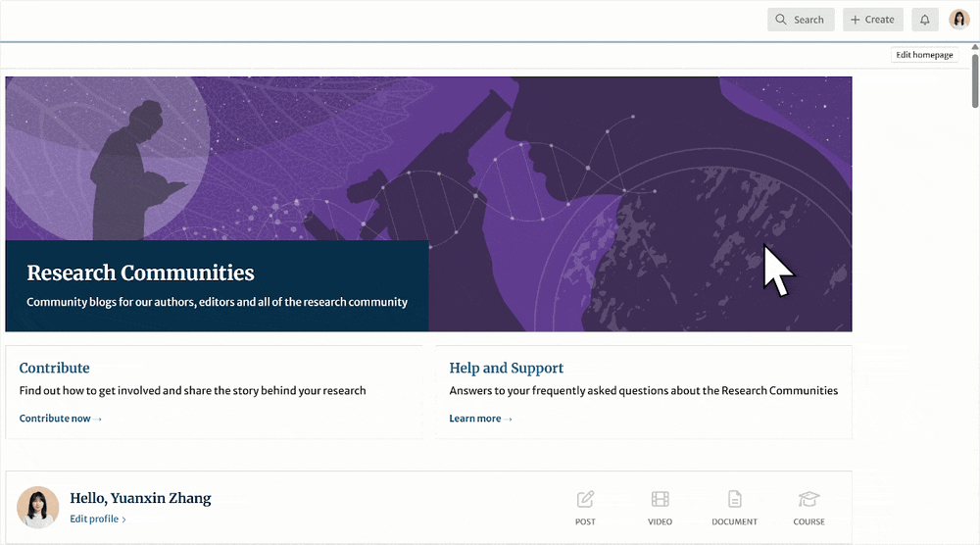Open the notifications bell

coord(924,20)
